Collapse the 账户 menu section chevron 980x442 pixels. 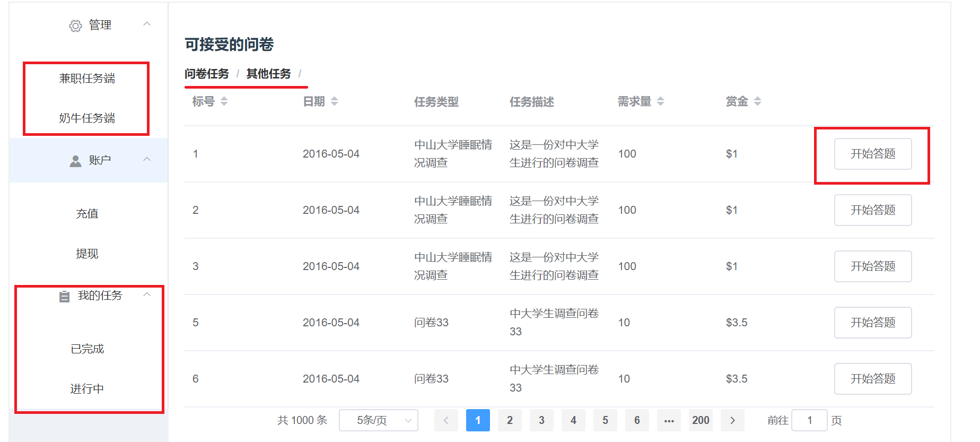[147, 159]
